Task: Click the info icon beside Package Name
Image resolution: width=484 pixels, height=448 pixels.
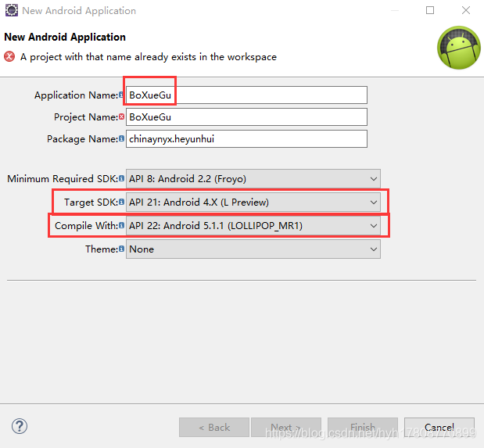Action: point(121,138)
